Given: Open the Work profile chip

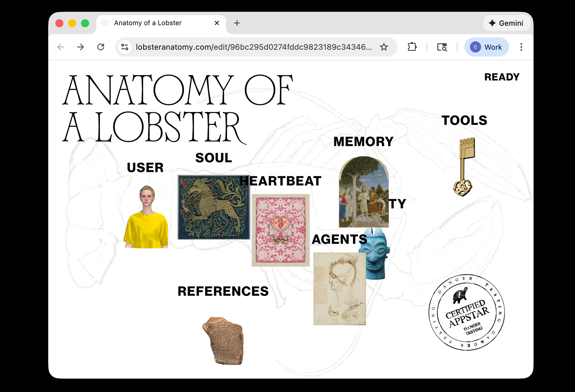Looking at the screenshot, I should click(486, 47).
